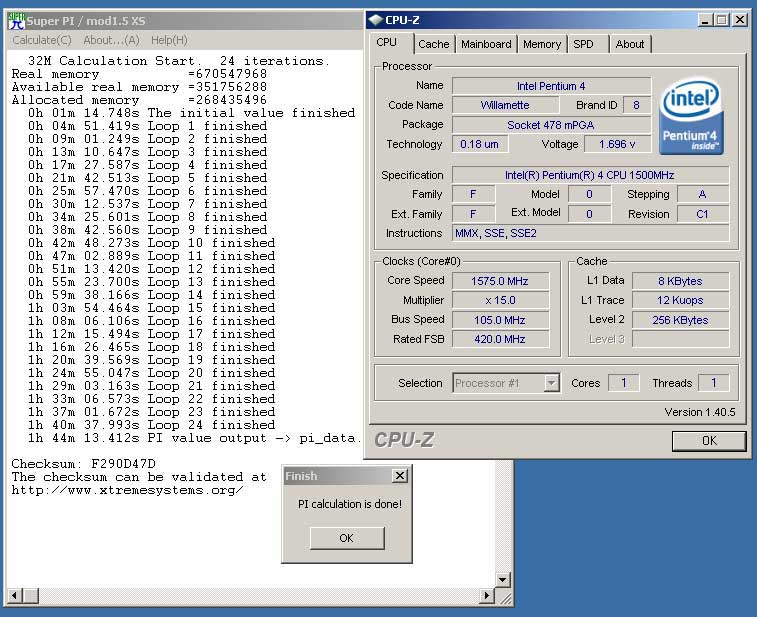Click the Socket 478 mPGA package value

[x=551, y=125]
